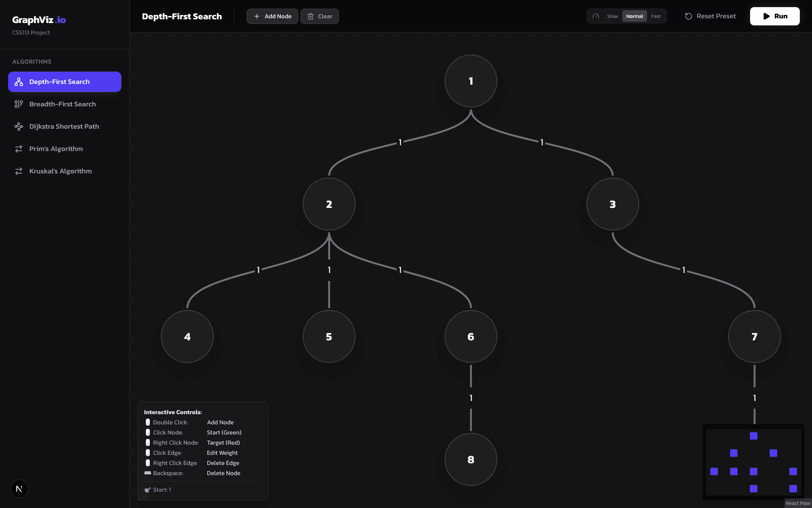This screenshot has width=812, height=508.
Task: Click the Reset Preset circular arrow icon
Action: (689, 16)
